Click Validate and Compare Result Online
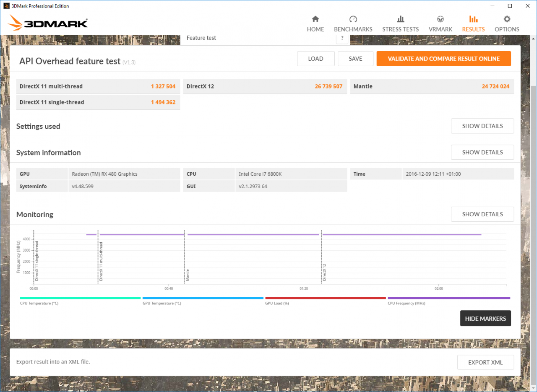Viewport: 537px width, 392px height. pyautogui.click(x=443, y=59)
